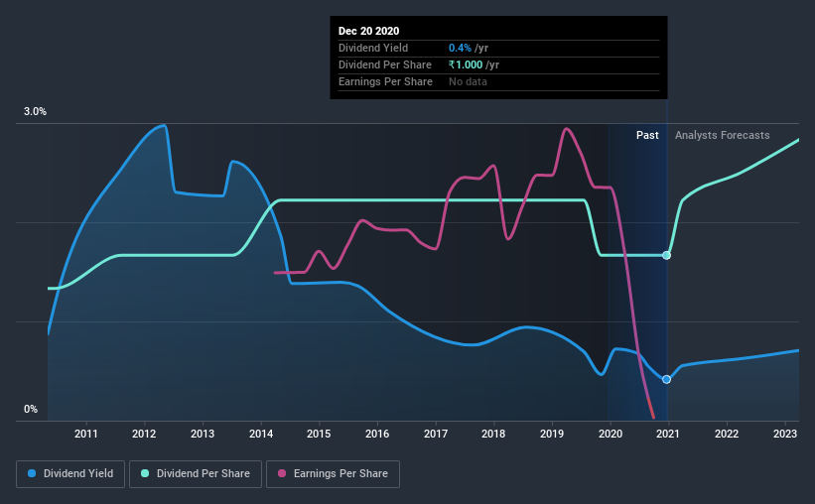Click the ₹1.000 dividend per share tooltip value
The width and height of the screenshot is (815, 504).
click(466, 64)
